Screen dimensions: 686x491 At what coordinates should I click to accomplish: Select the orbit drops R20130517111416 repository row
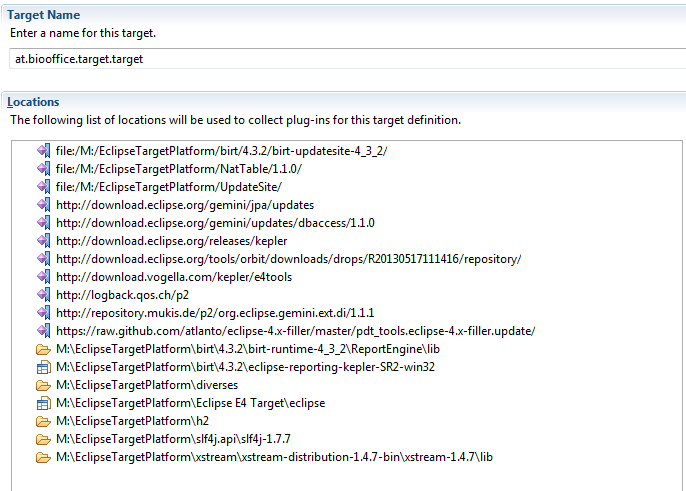pos(288,259)
